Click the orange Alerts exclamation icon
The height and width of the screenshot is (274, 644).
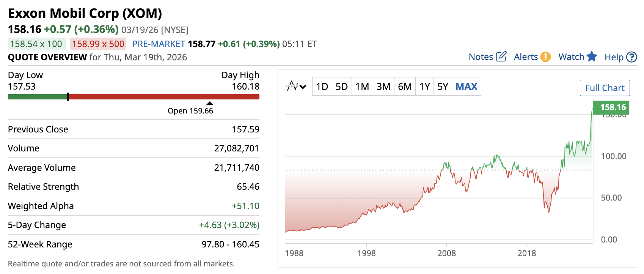tap(545, 57)
